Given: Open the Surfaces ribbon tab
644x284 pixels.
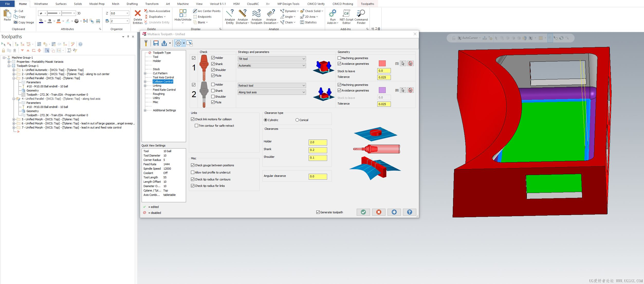Looking at the screenshot, I should pyautogui.click(x=61, y=4).
